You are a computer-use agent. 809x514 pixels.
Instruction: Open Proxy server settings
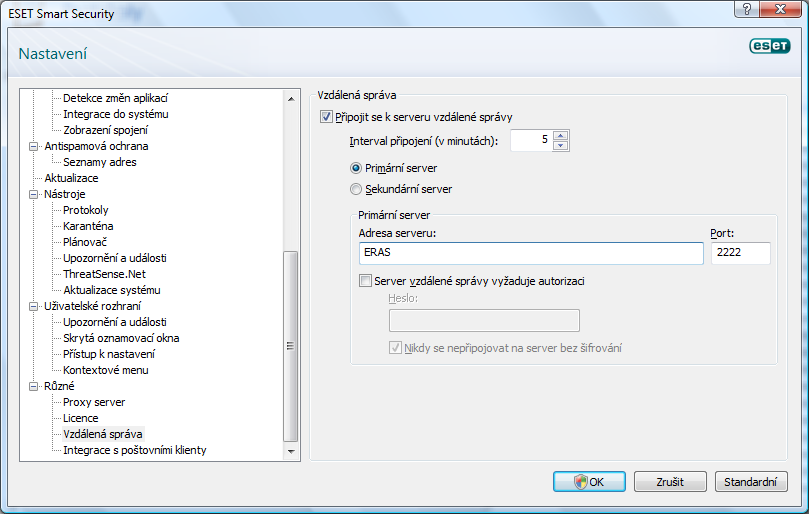click(94, 402)
